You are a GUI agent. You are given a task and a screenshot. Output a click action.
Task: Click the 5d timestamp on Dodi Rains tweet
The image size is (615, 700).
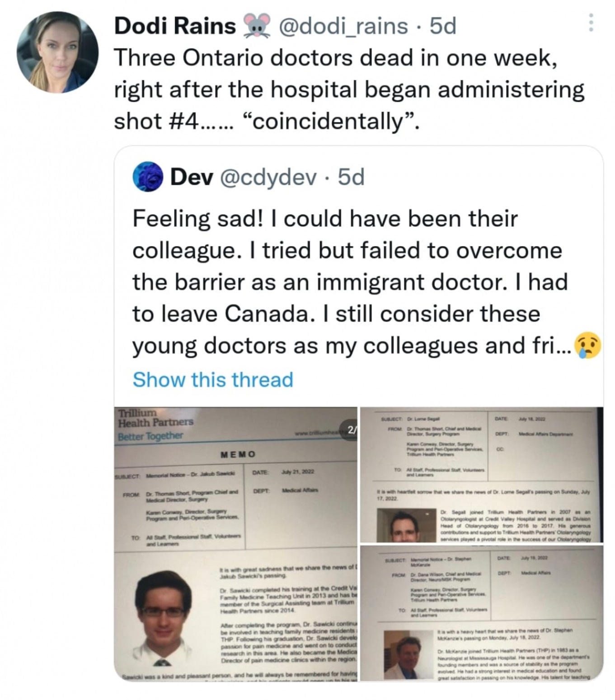[x=443, y=26]
